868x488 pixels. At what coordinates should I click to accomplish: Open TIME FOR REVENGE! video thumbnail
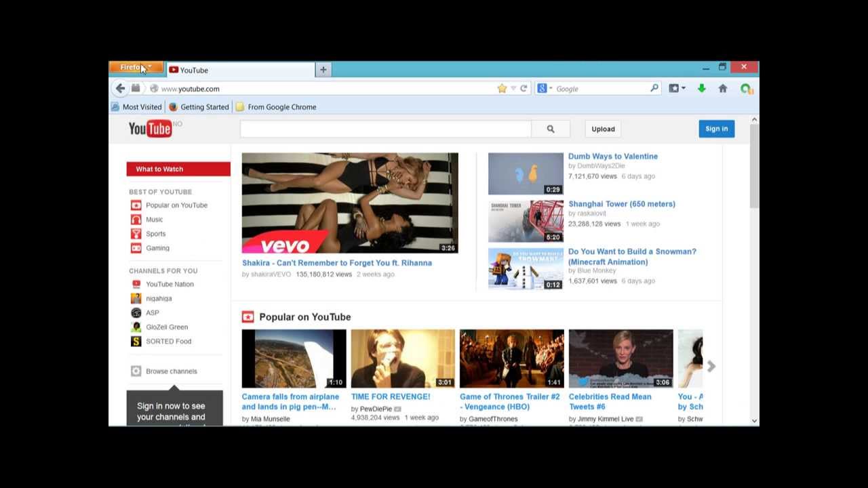tap(403, 359)
